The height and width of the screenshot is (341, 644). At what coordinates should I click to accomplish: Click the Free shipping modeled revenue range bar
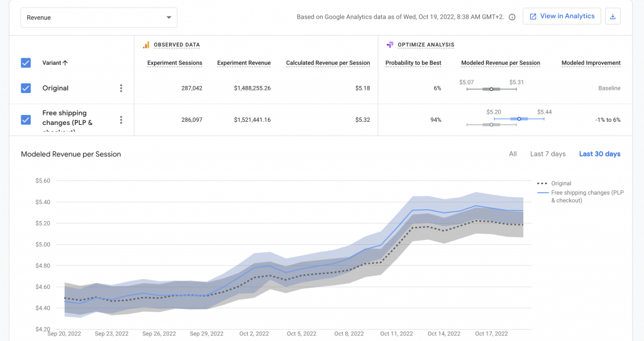pyautogui.click(x=519, y=119)
